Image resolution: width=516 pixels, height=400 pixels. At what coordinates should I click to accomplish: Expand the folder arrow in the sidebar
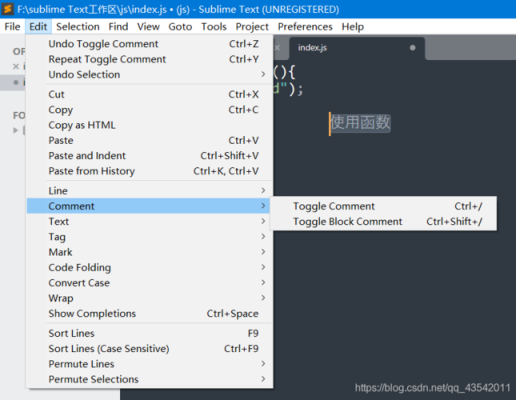pyautogui.click(x=15, y=130)
